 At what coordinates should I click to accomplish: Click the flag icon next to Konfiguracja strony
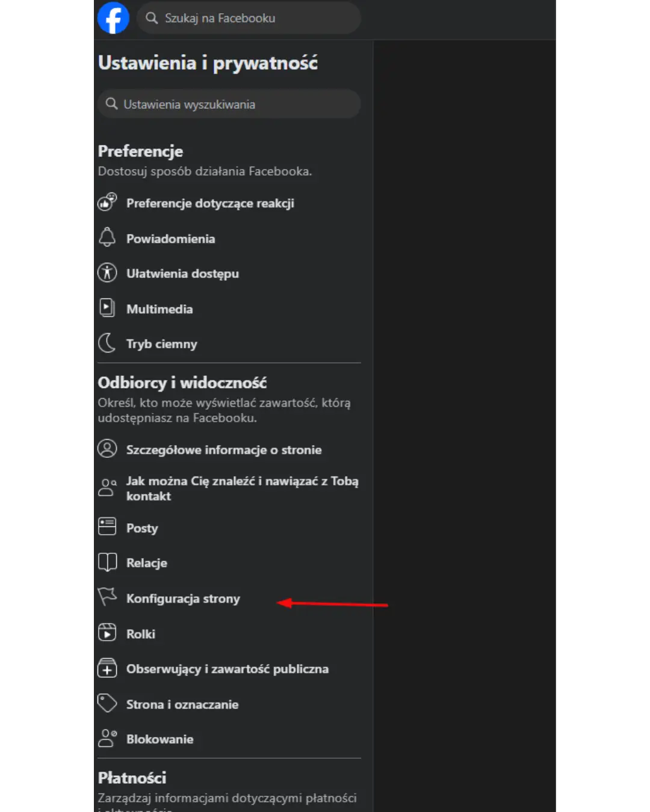tap(107, 597)
